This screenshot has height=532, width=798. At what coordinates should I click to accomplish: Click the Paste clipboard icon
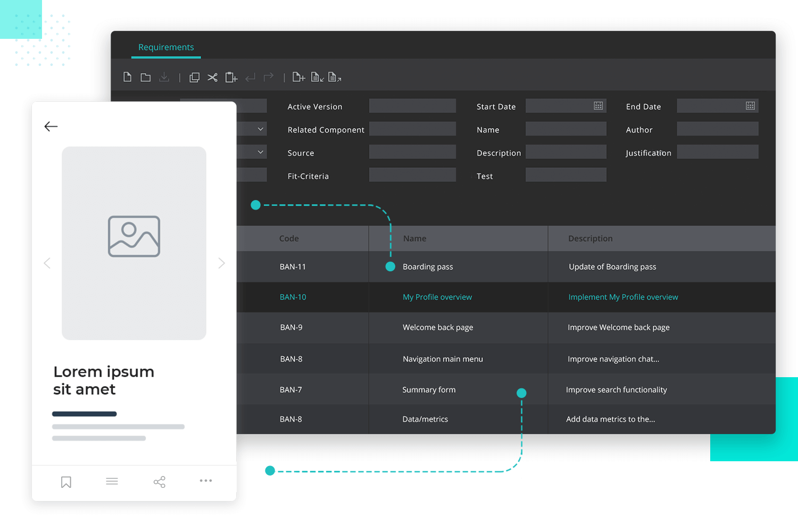tap(231, 78)
